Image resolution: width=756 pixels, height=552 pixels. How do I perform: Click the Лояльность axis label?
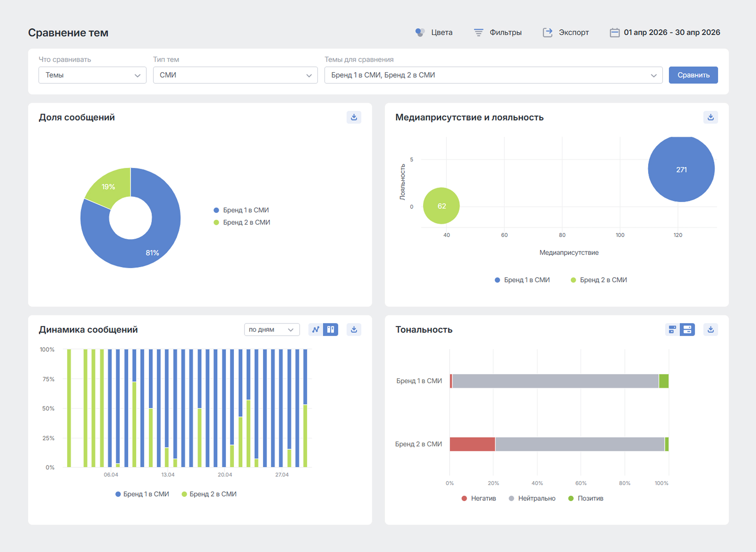point(402,182)
